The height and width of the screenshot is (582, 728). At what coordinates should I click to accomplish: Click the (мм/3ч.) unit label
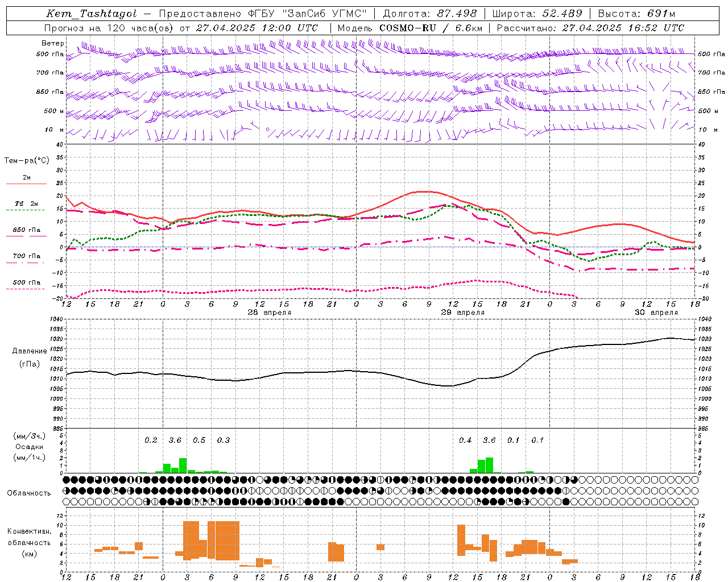click(x=29, y=436)
